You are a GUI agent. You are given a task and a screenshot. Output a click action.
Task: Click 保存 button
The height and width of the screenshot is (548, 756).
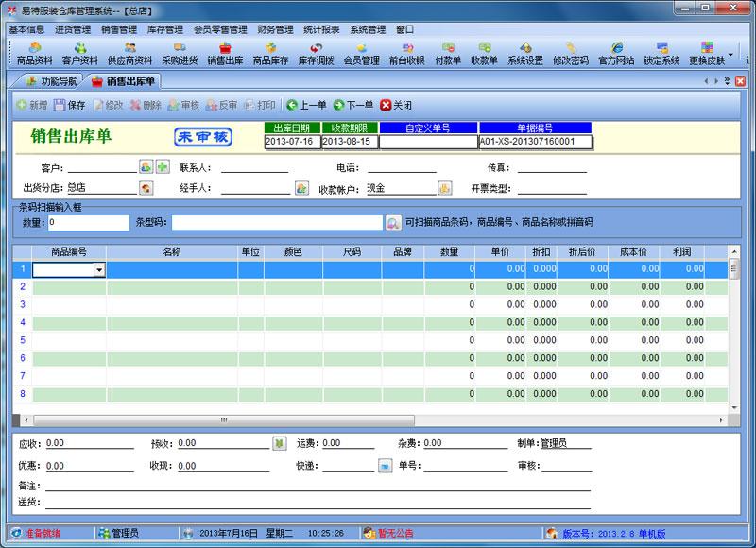pos(70,105)
